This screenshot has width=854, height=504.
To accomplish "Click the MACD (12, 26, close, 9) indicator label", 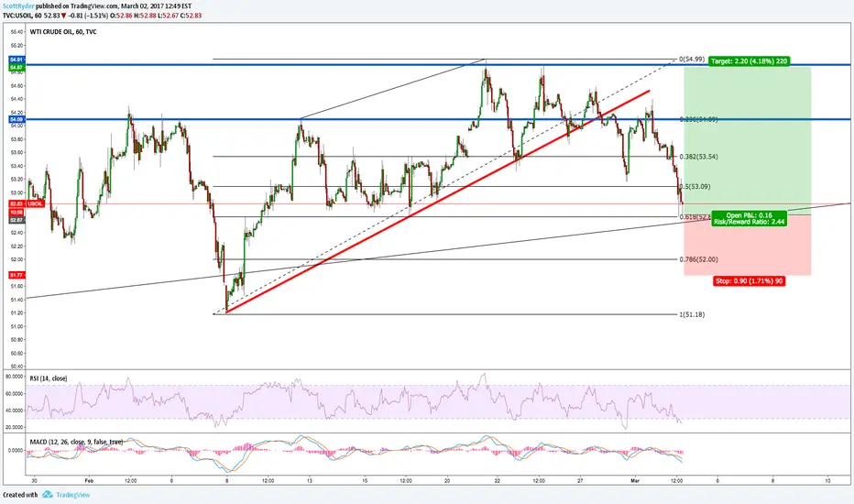I will pyautogui.click(x=76, y=442).
